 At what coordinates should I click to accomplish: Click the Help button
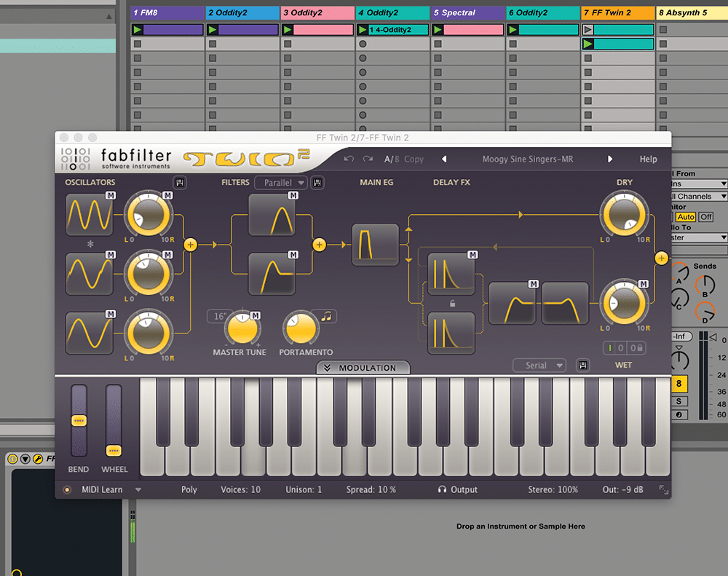(x=648, y=159)
